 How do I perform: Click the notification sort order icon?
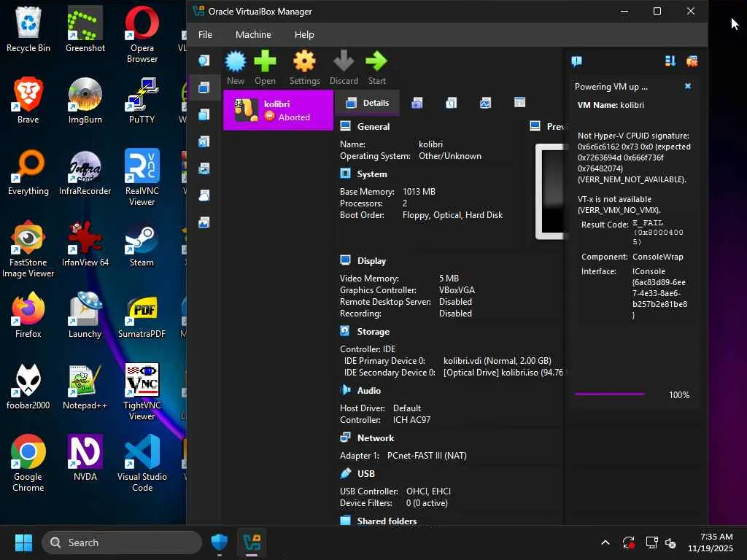(x=670, y=61)
